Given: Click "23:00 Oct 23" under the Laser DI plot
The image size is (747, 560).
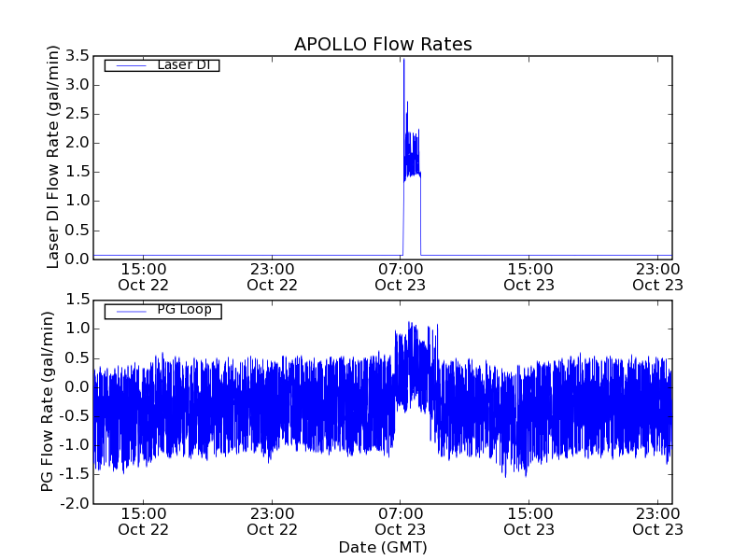Looking at the screenshot, I should click(658, 277).
